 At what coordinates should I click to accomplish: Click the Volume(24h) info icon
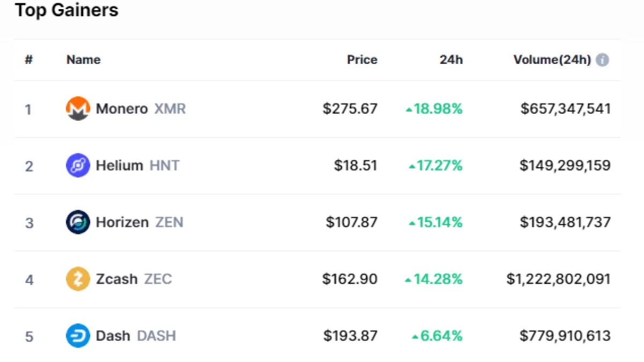pos(603,60)
